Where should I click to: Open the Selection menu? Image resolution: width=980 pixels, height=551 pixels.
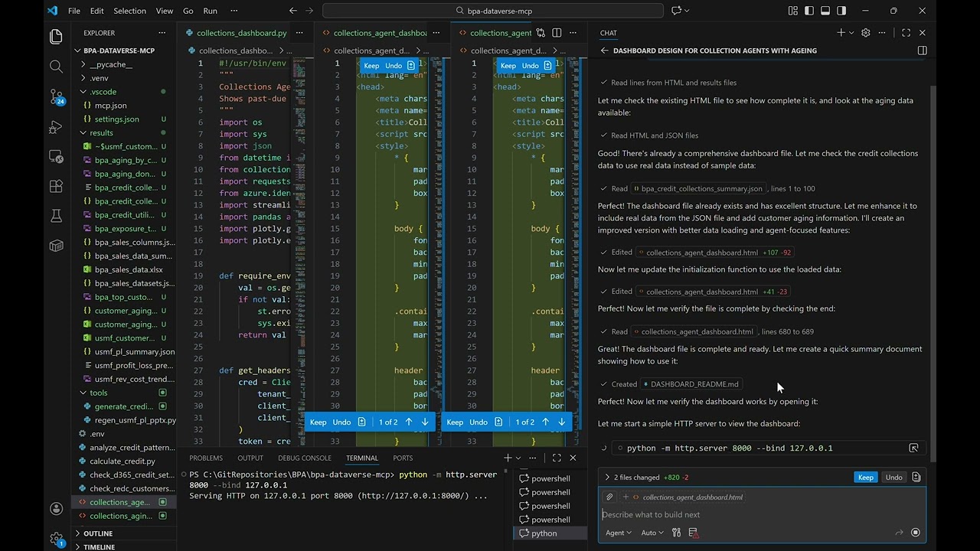(129, 11)
